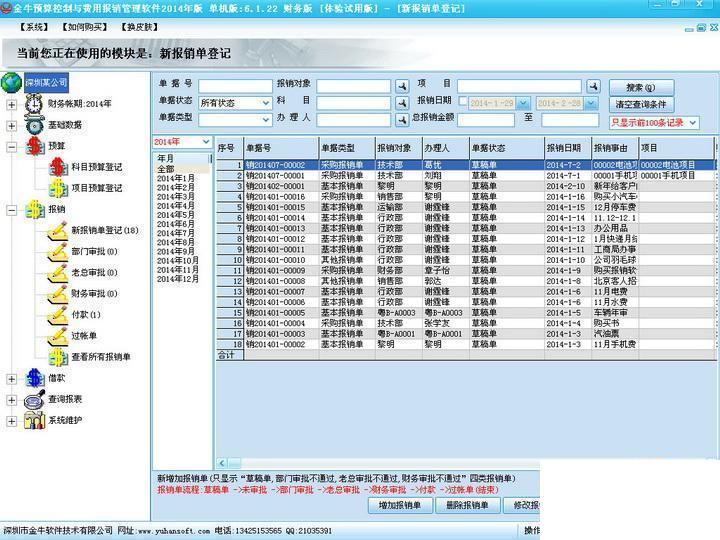Click the 单据号 input field
The image size is (720, 540).
pos(235,86)
